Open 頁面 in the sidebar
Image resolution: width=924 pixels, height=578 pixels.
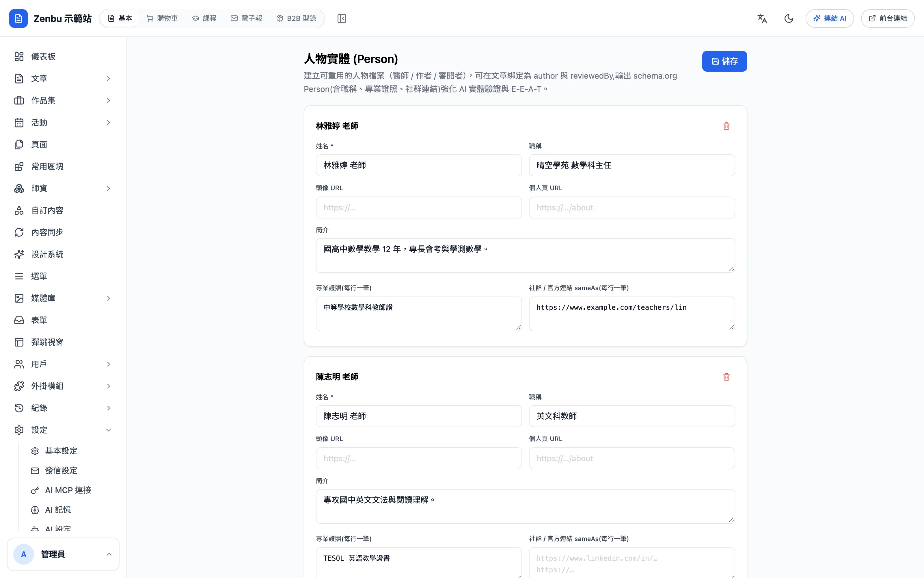tap(64, 144)
